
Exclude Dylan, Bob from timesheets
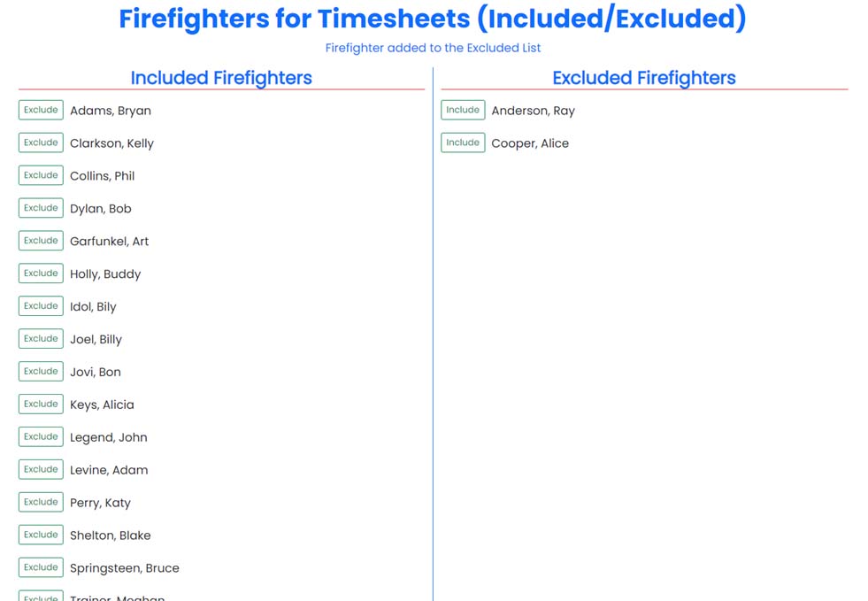point(40,208)
